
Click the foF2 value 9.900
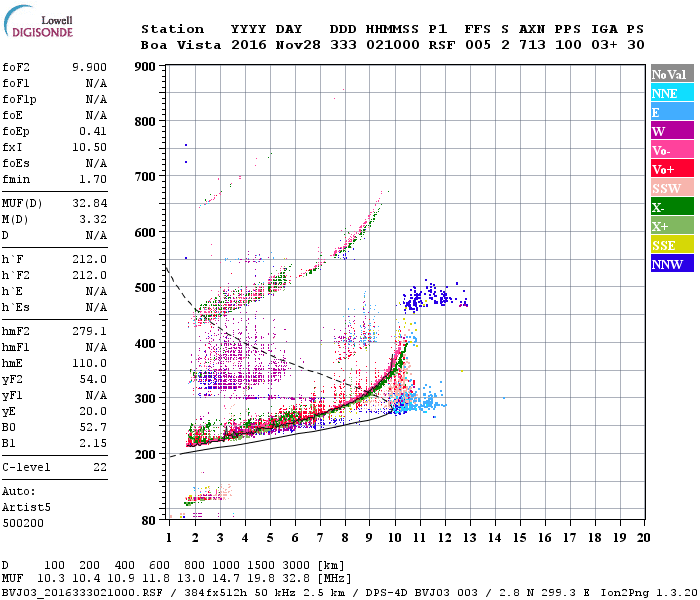click(89, 67)
